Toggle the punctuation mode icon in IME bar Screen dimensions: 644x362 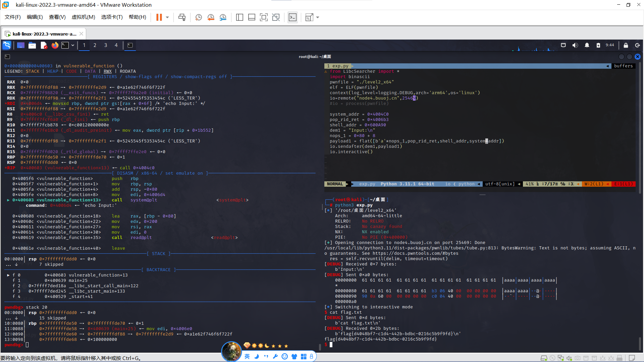[266, 356]
